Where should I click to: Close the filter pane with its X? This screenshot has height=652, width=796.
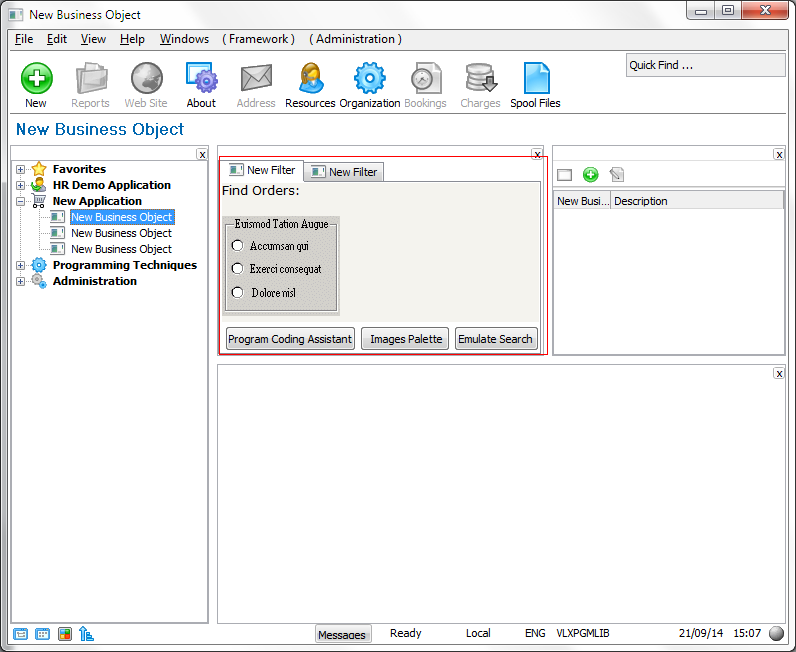coord(537,154)
